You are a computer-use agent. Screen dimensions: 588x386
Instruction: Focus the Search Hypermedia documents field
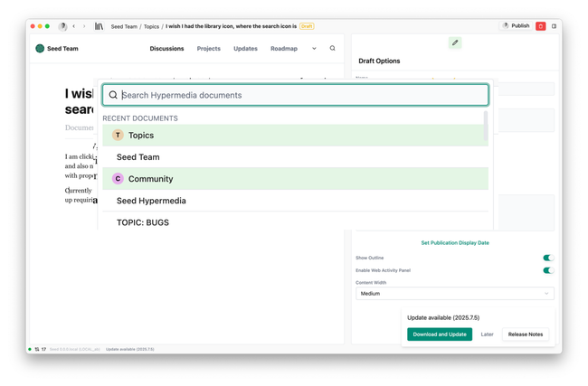tap(301, 95)
